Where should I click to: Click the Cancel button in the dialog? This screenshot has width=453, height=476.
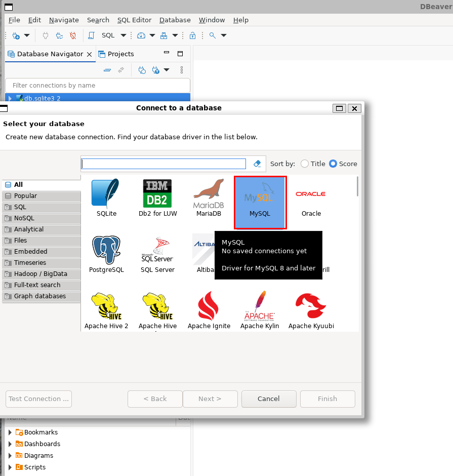[269, 399]
